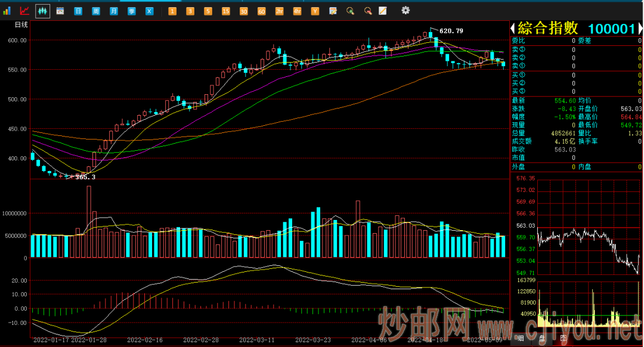The image size is (644, 347).
Task: Click the zoom in magnifier icon
Action: (x=351, y=11)
